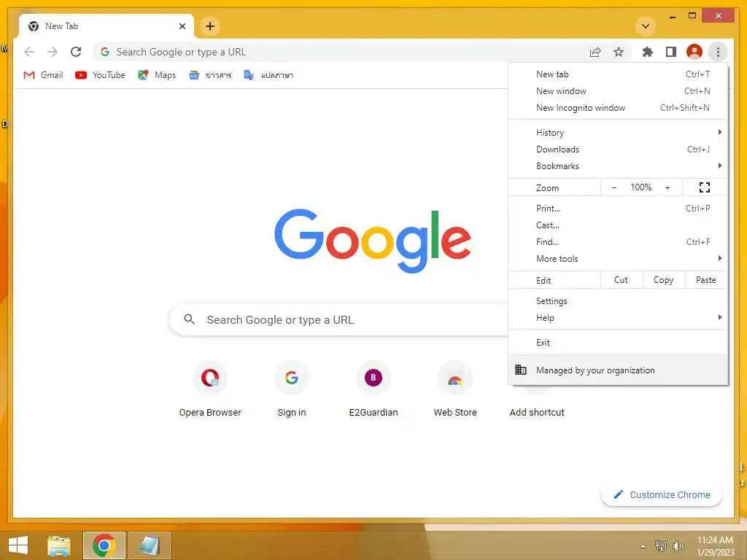Click the three-dot Chrome menu icon
The height and width of the screenshot is (560, 747).
click(718, 52)
